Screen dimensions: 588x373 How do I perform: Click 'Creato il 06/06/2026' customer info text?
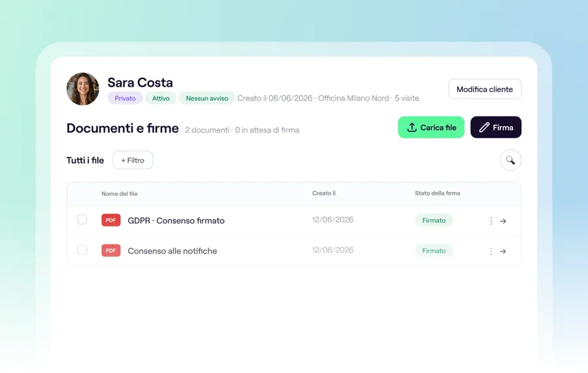tap(275, 98)
